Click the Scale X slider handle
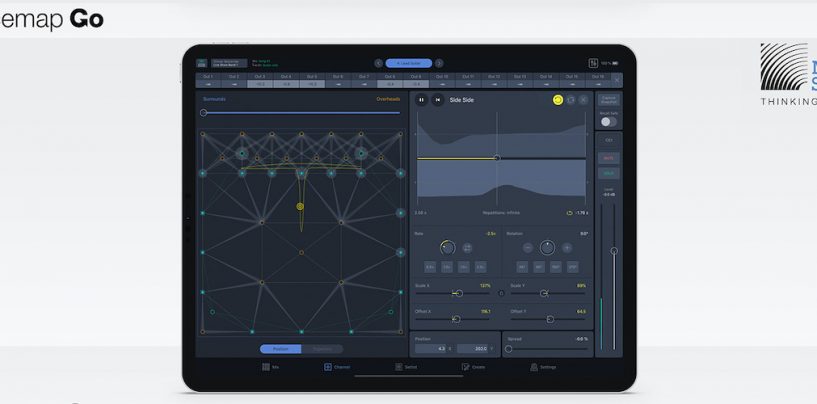The height and width of the screenshot is (404, 817). point(459,293)
